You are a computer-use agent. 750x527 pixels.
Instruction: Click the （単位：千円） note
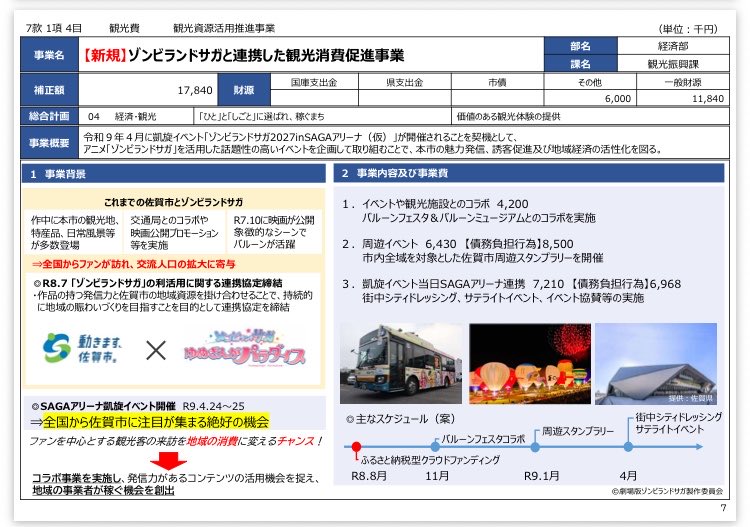pyautogui.click(x=688, y=29)
